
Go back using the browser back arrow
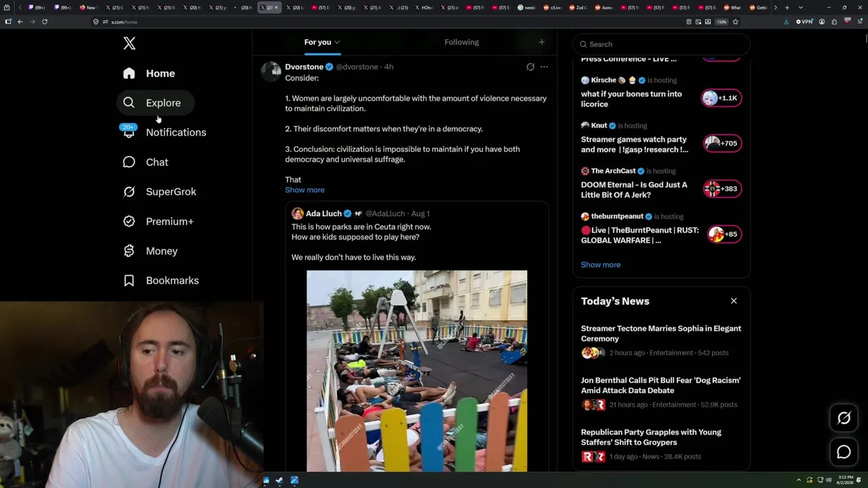pos(20,22)
